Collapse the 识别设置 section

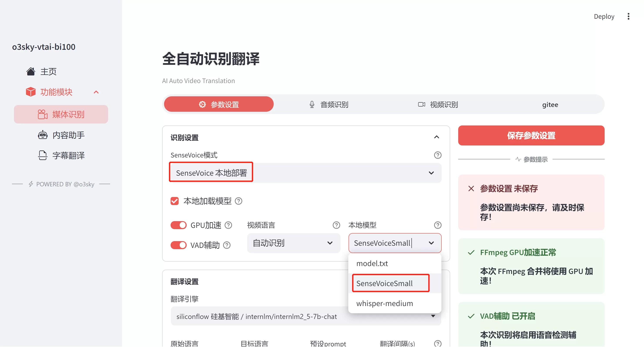(x=436, y=137)
